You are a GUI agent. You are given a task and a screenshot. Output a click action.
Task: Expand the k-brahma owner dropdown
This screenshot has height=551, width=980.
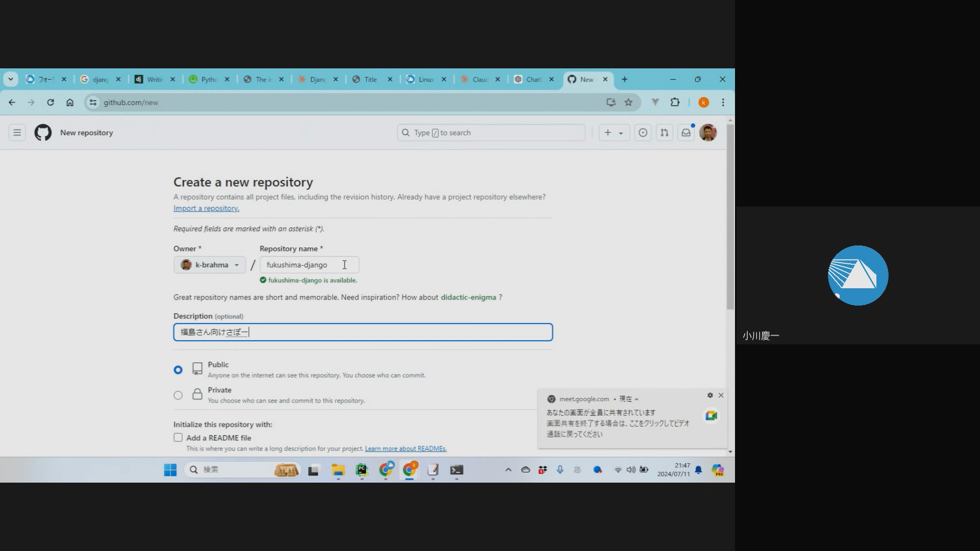pyautogui.click(x=209, y=265)
